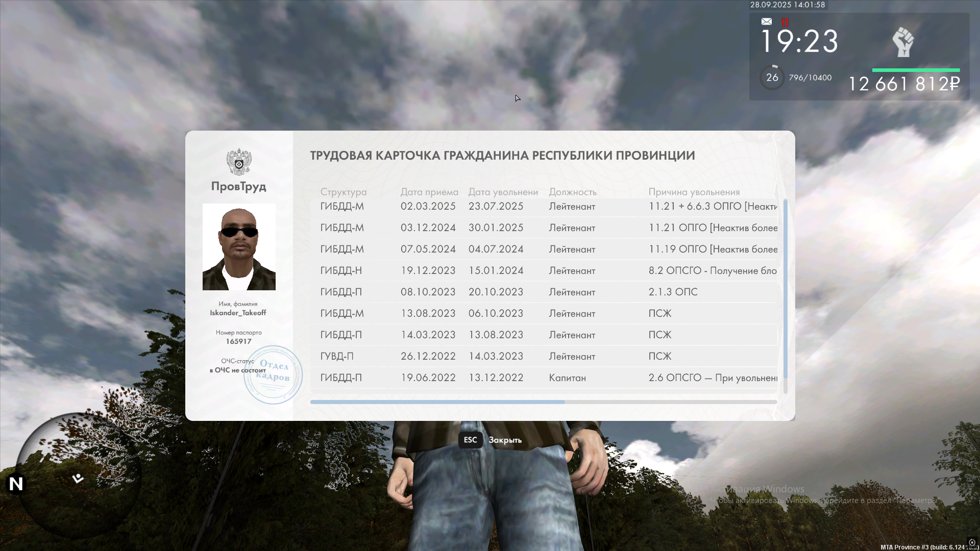Click the 12 661 812₽ money balance
Viewport: 980px width, 551px height.
click(904, 84)
